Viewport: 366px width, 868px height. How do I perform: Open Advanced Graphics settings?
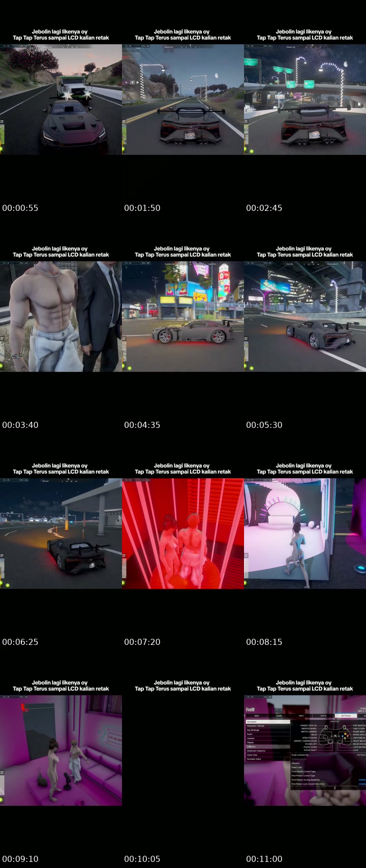pyautogui.click(x=268, y=751)
